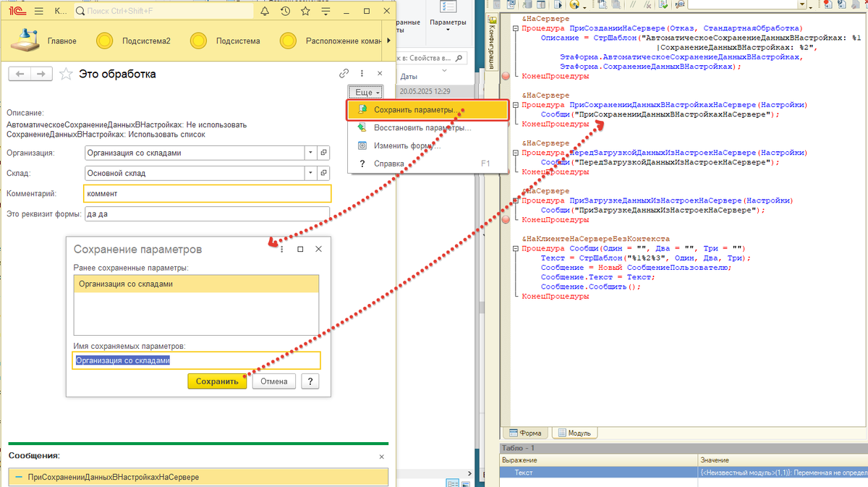Choose Восстановить параметры in the menu
Viewport: 868px width, 487px height.
click(427, 128)
